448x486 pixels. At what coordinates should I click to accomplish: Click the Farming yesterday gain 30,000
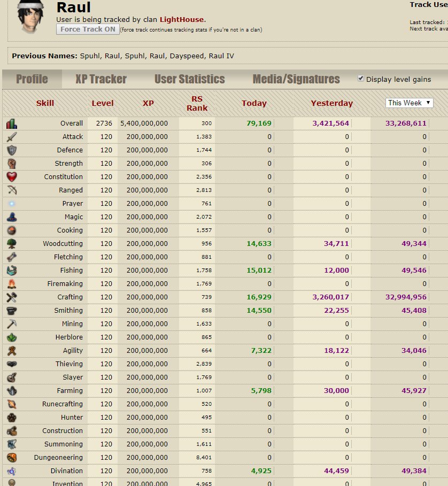(x=336, y=390)
